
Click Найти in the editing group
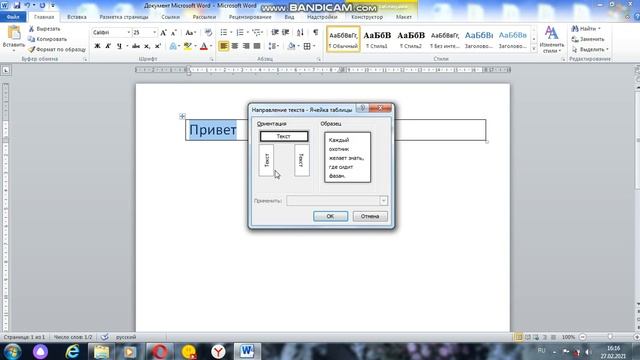pyautogui.click(x=586, y=29)
